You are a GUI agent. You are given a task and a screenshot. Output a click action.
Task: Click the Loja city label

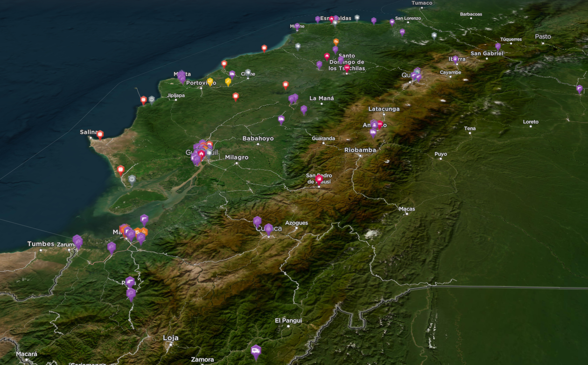click(x=170, y=338)
